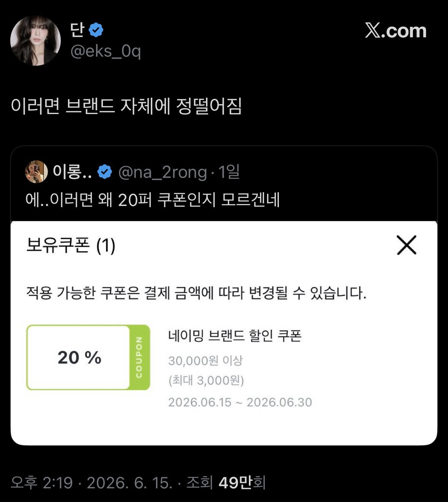448x502 pixels.
Task: Click verified badge next to 이롱..
Action: click(x=105, y=172)
